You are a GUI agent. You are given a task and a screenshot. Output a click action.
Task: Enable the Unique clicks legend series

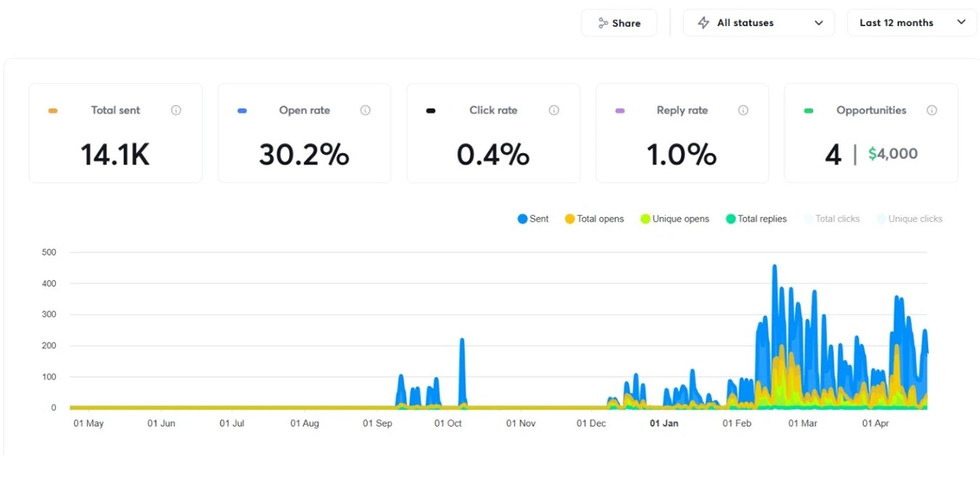click(x=909, y=219)
